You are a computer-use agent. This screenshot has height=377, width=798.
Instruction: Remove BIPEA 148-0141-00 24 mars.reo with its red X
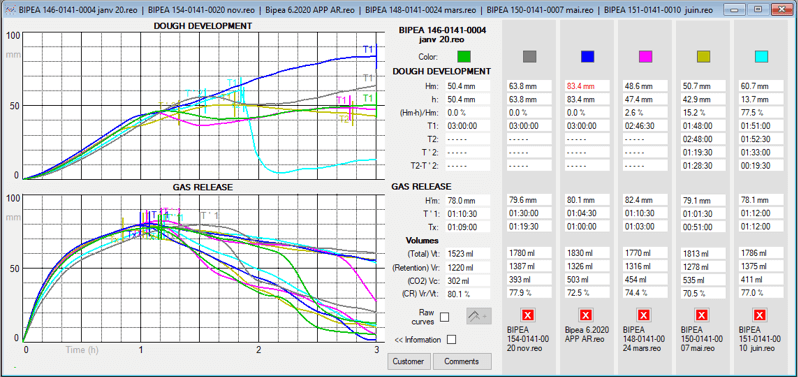tap(644, 315)
